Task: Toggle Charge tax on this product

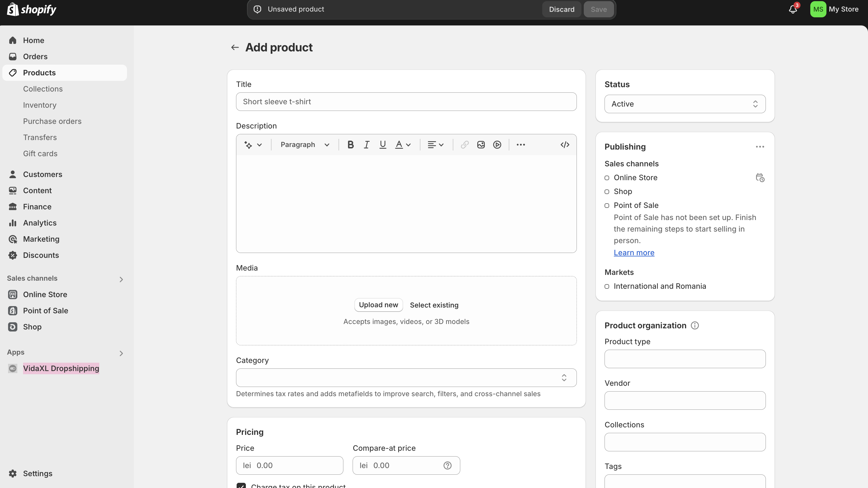Action: coord(241,486)
